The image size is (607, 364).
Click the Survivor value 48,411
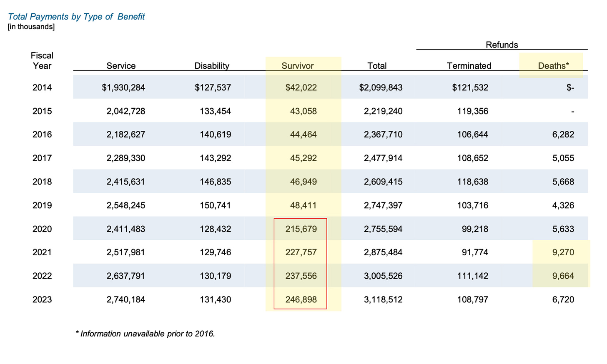click(x=303, y=205)
